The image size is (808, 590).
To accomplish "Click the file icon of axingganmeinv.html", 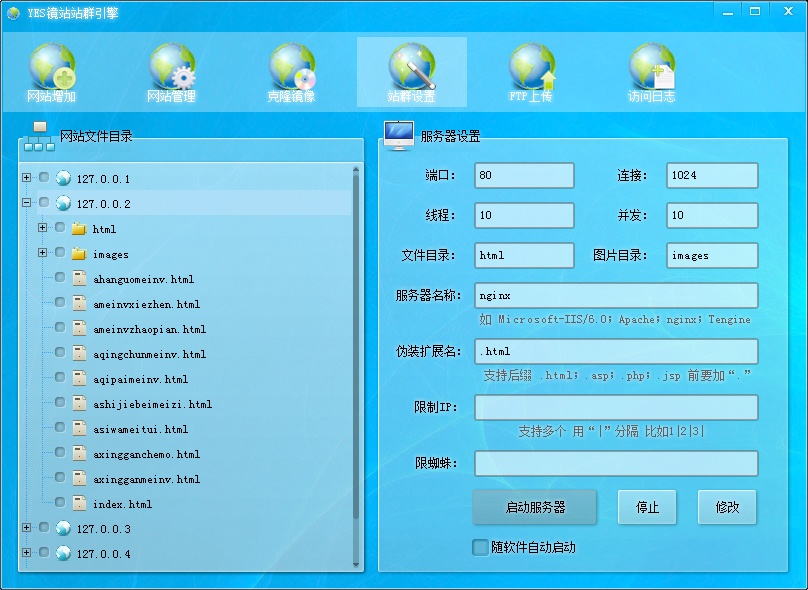I will (x=79, y=478).
